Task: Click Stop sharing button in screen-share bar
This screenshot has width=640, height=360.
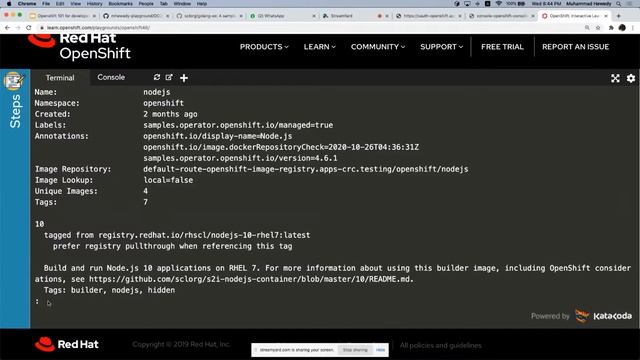Action: (355, 350)
